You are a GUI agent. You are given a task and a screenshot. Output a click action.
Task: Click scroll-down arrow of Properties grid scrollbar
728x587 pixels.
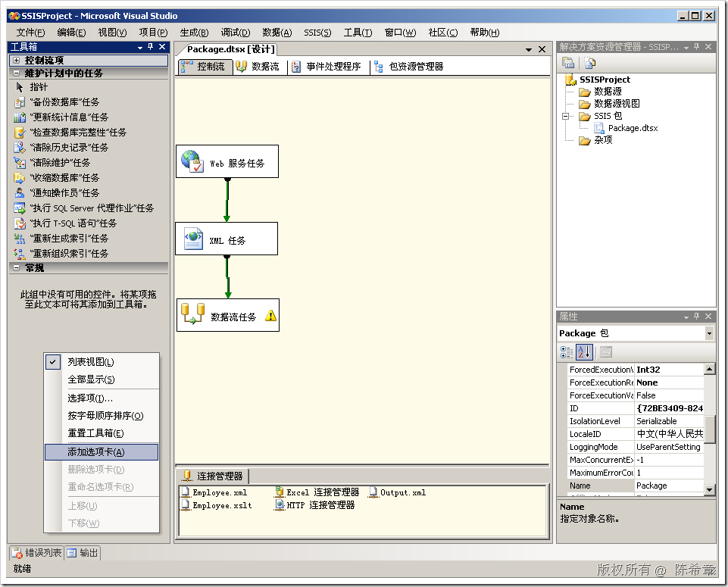tap(709, 489)
